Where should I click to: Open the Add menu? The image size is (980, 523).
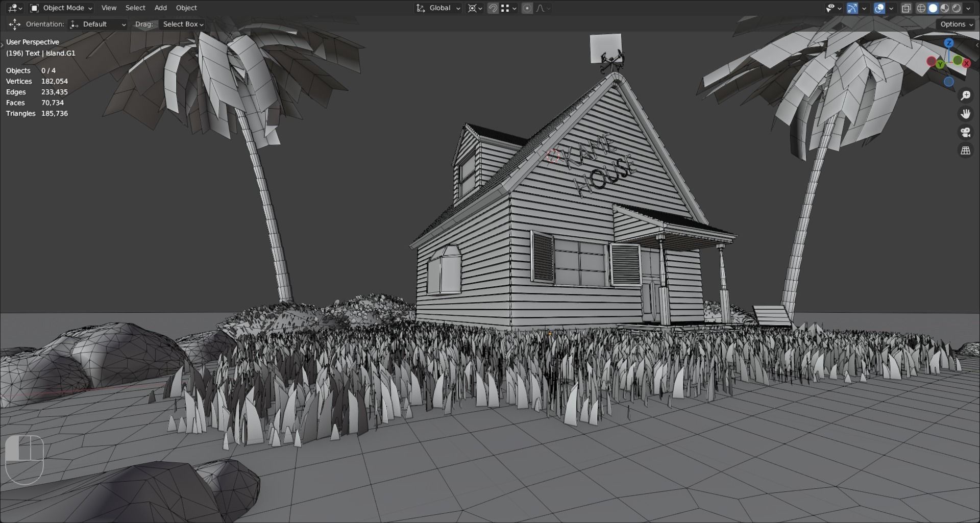tap(161, 8)
